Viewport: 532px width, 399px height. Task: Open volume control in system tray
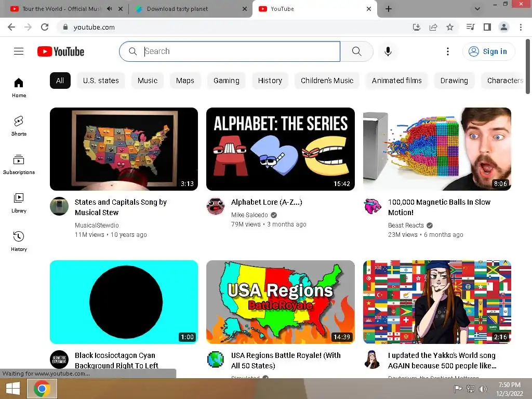pyautogui.click(x=483, y=389)
